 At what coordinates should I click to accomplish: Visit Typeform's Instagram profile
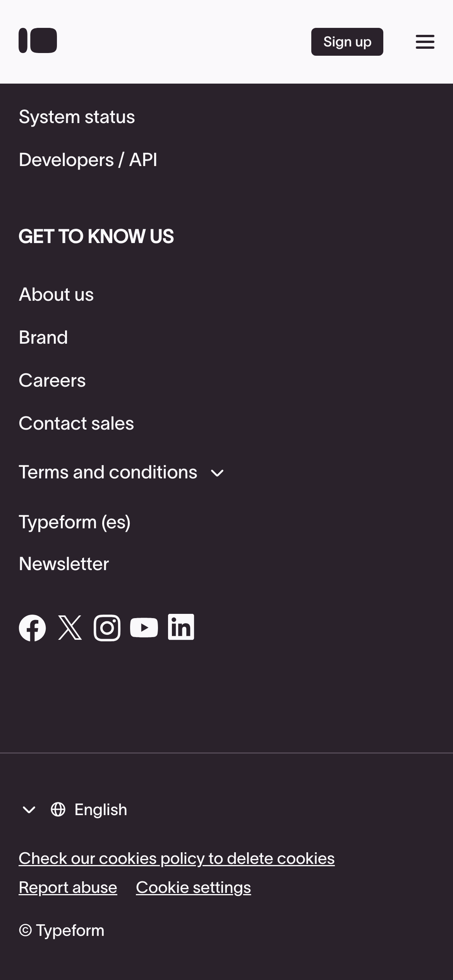tap(107, 628)
